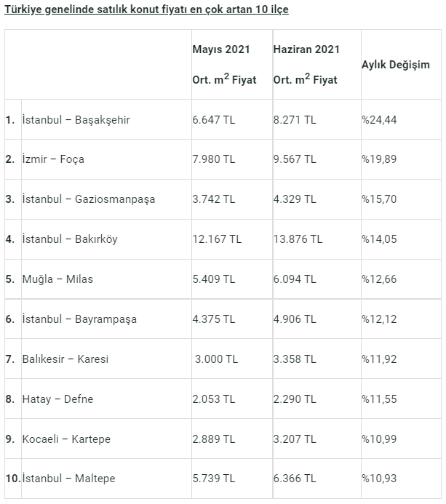Viewport: 446px width, 504px height.
Task: Select the Muğla – Milas row label
Action: coord(57,279)
